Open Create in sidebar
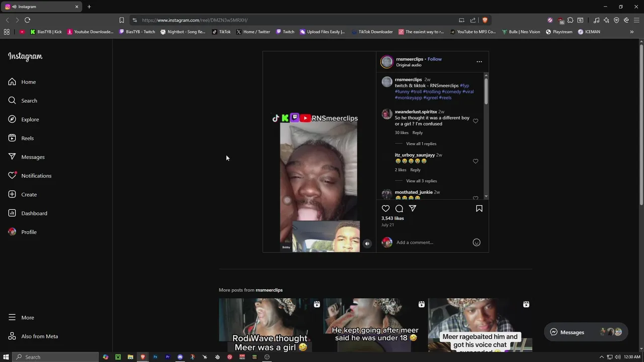This screenshot has height=362, width=644. [x=23, y=195]
